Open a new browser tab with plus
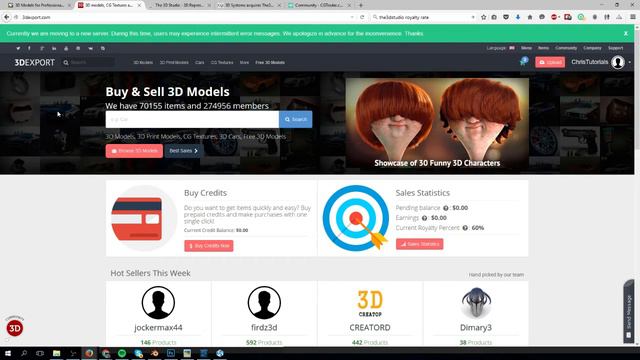 coord(361,5)
